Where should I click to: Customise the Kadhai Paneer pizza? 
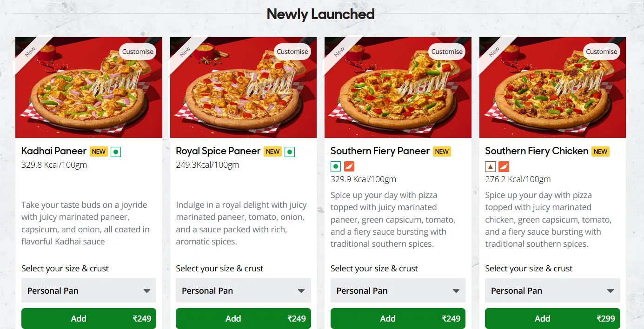click(138, 52)
